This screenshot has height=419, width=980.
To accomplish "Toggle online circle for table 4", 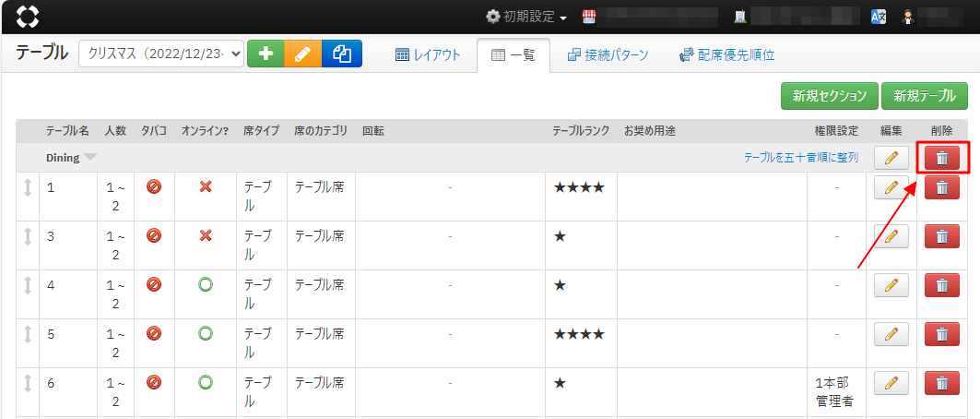I will click(206, 285).
